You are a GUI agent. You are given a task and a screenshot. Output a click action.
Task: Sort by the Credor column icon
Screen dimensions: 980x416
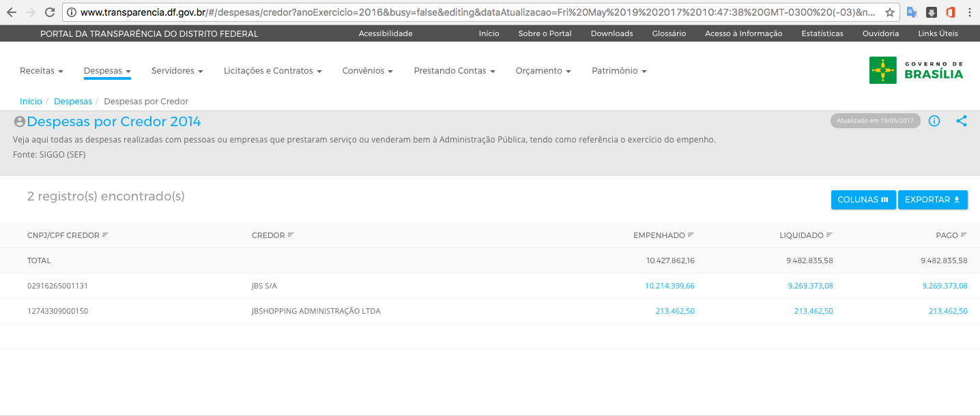291,235
